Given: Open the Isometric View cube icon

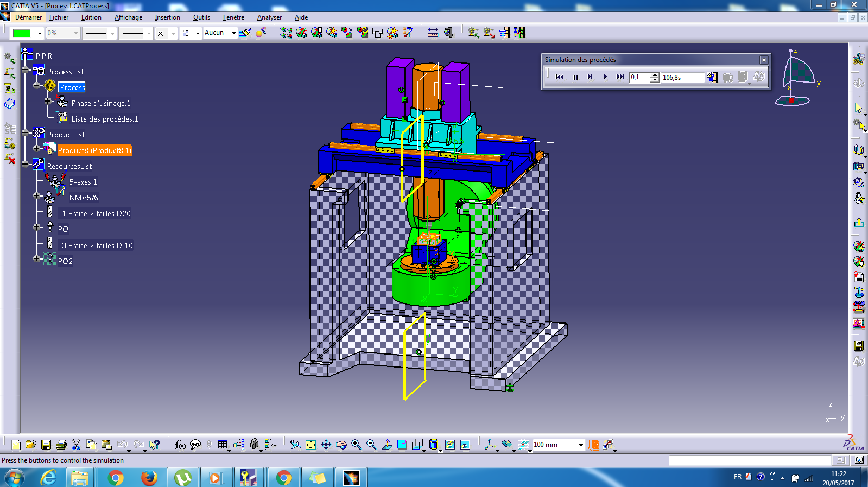Looking at the screenshot, I should [x=417, y=445].
